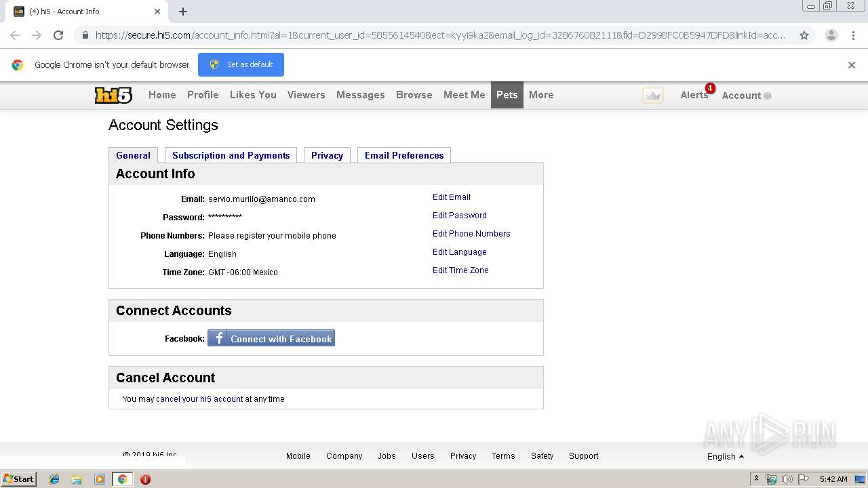
Task: Reload the current page
Action: pyautogui.click(x=58, y=35)
